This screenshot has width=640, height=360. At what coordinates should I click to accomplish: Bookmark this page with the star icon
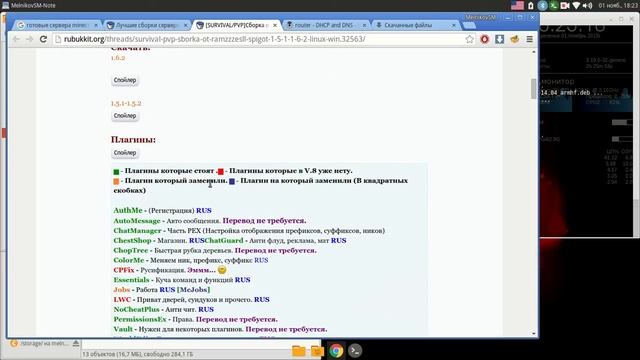click(x=469, y=39)
